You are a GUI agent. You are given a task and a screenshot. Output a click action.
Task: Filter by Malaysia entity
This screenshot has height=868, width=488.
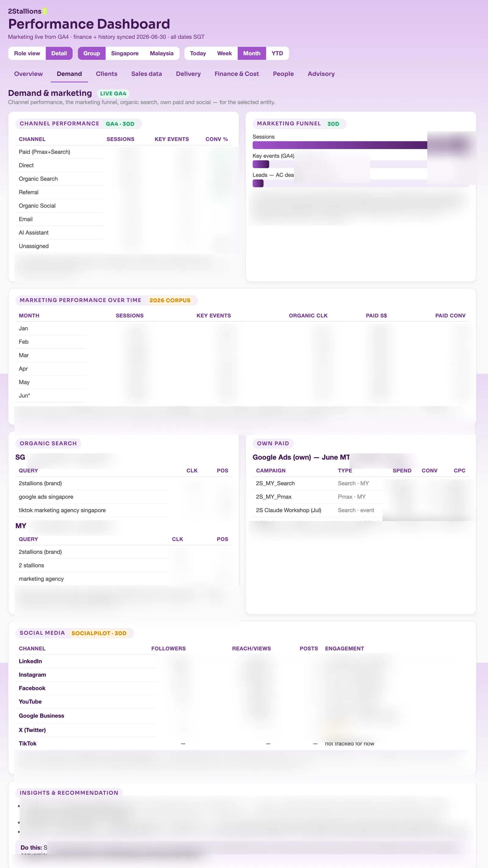coord(162,53)
